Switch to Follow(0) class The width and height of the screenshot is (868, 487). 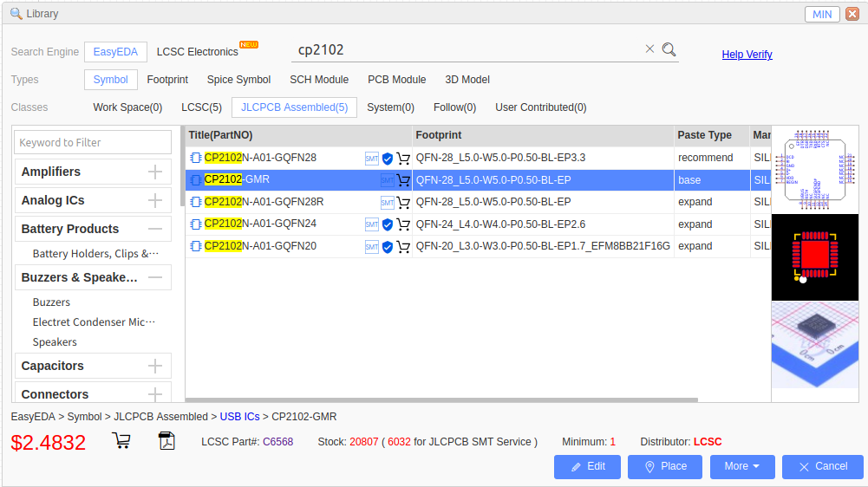coord(454,107)
